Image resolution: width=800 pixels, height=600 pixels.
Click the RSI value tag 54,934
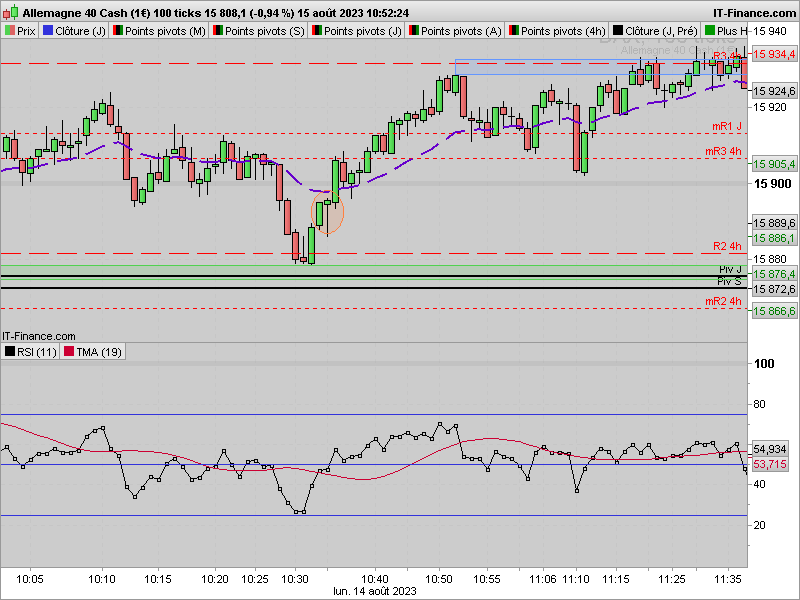coord(770,449)
